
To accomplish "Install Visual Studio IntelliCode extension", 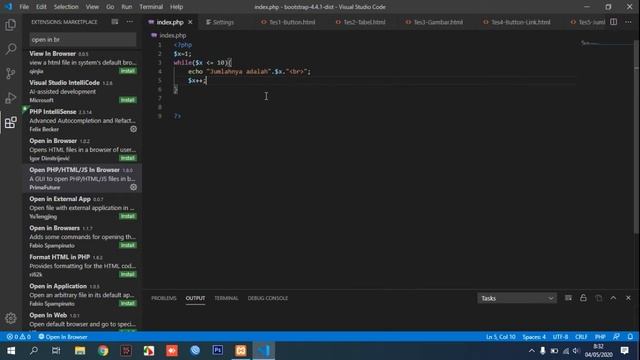I will click(128, 100).
